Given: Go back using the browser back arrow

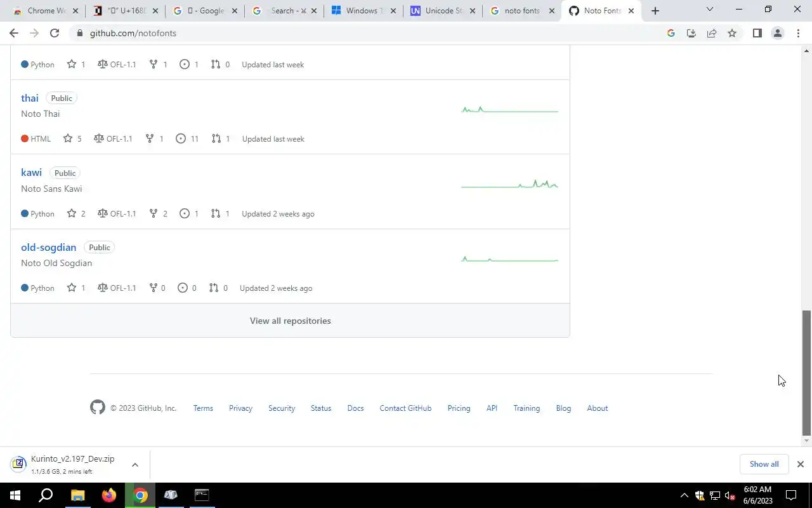Looking at the screenshot, I should click(x=14, y=33).
